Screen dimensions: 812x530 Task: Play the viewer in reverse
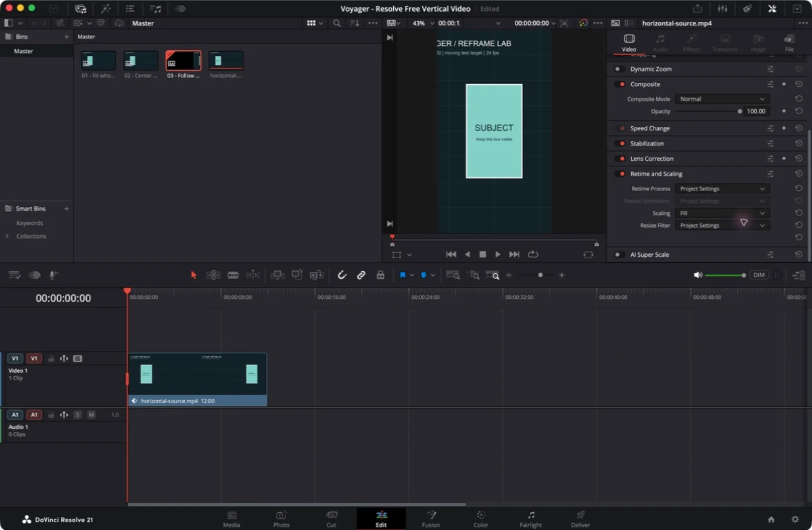click(x=467, y=255)
